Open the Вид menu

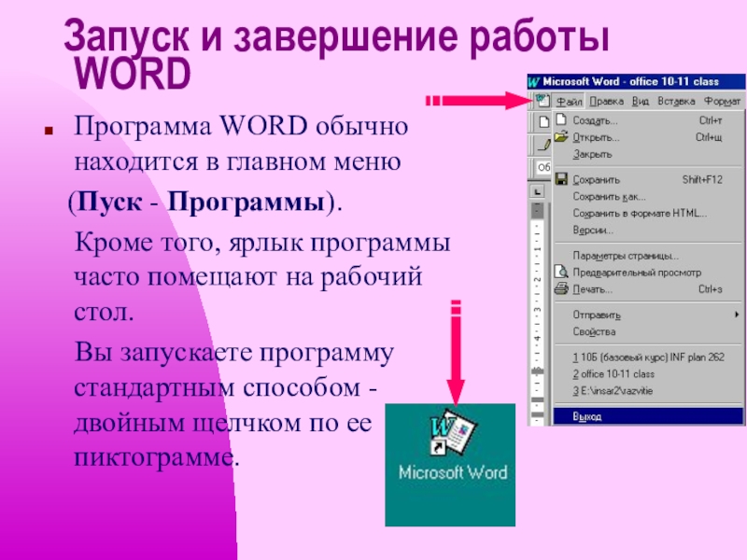pyautogui.click(x=641, y=102)
